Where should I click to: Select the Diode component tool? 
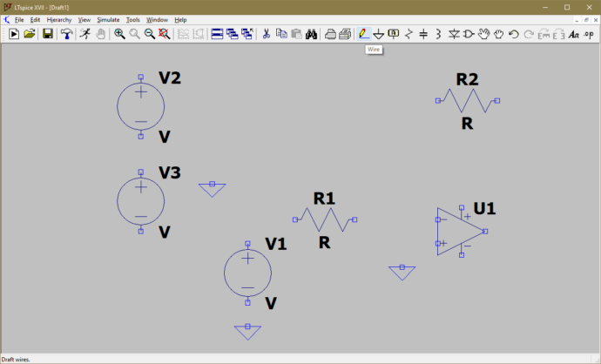[454, 34]
